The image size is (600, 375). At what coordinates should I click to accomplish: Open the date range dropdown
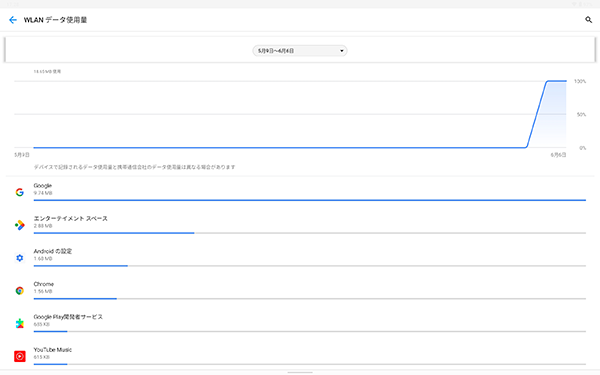(x=300, y=51)
